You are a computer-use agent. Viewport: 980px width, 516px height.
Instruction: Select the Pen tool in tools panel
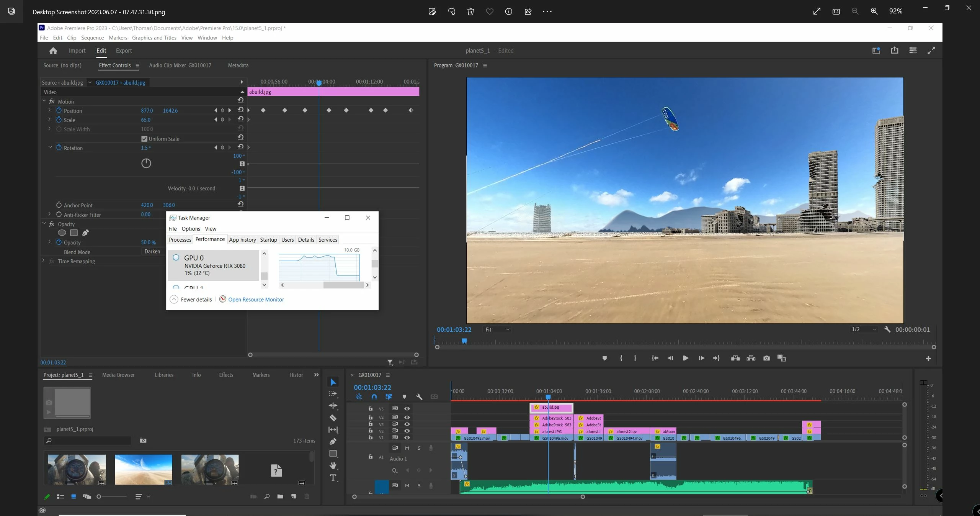coord(333,442)
